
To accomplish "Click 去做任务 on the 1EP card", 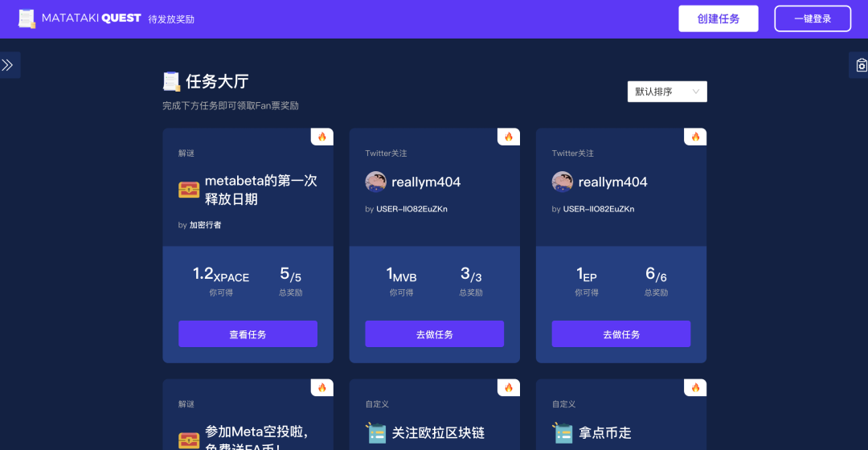I will pyautogui.click(x=621, y=333).
